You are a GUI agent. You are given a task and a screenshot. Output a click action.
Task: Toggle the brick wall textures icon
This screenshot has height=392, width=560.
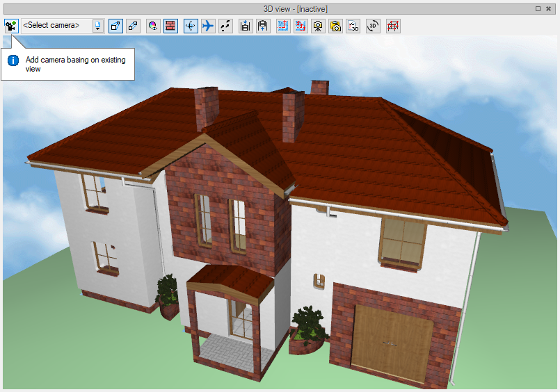click(170, 26)
